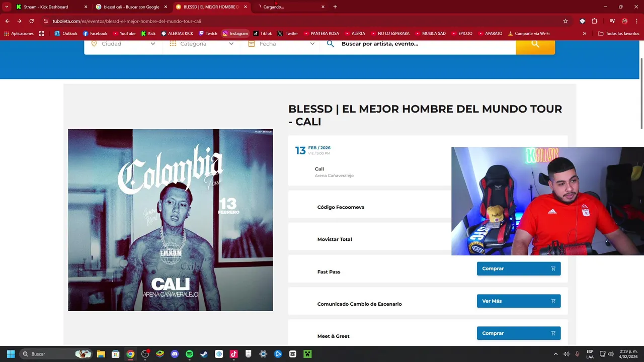Go forward to the next page
Viewport: 644px width, 362px height.
click(19, 21)
